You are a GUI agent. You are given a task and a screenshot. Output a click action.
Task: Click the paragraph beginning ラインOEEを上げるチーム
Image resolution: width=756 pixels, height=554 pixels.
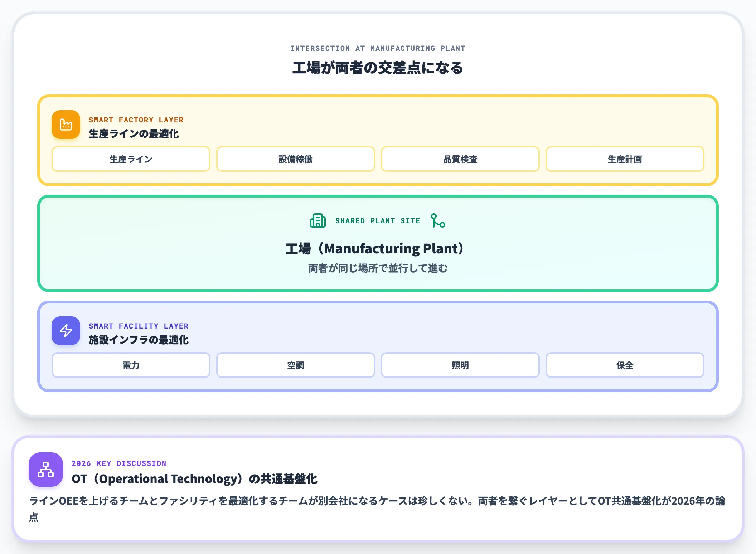click(377, 509)
